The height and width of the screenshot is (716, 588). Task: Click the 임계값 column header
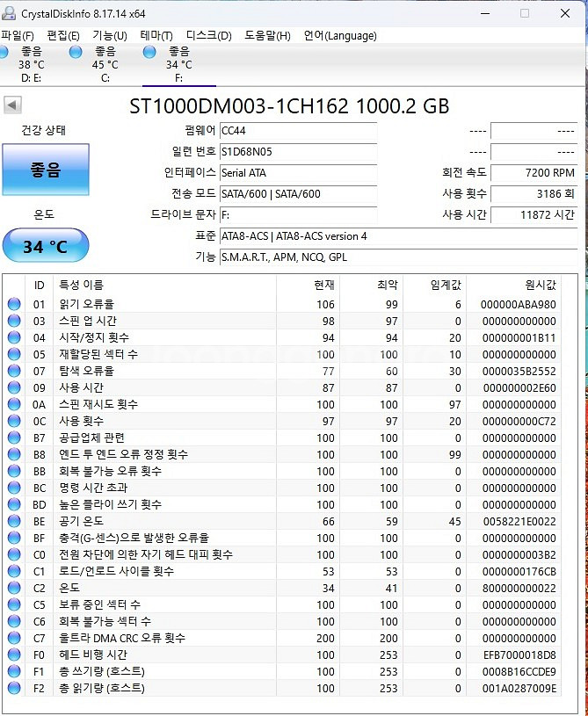[435, 285]
